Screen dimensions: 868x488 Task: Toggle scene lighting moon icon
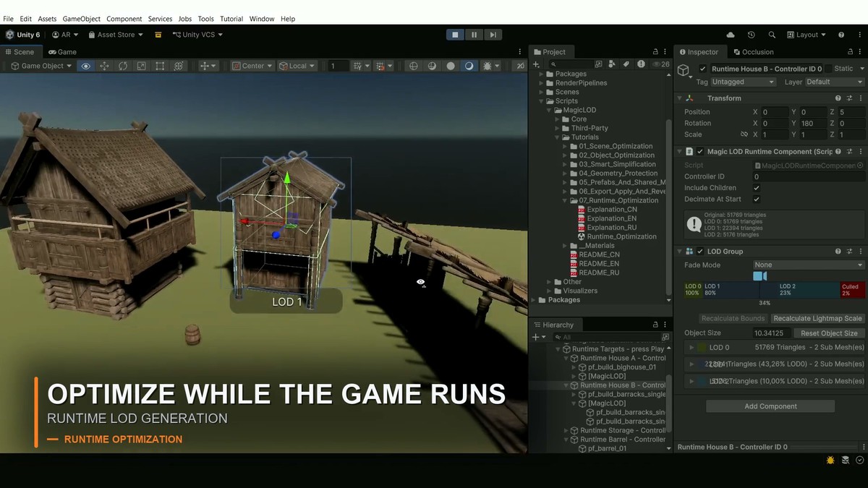click(x=469, y=66)
